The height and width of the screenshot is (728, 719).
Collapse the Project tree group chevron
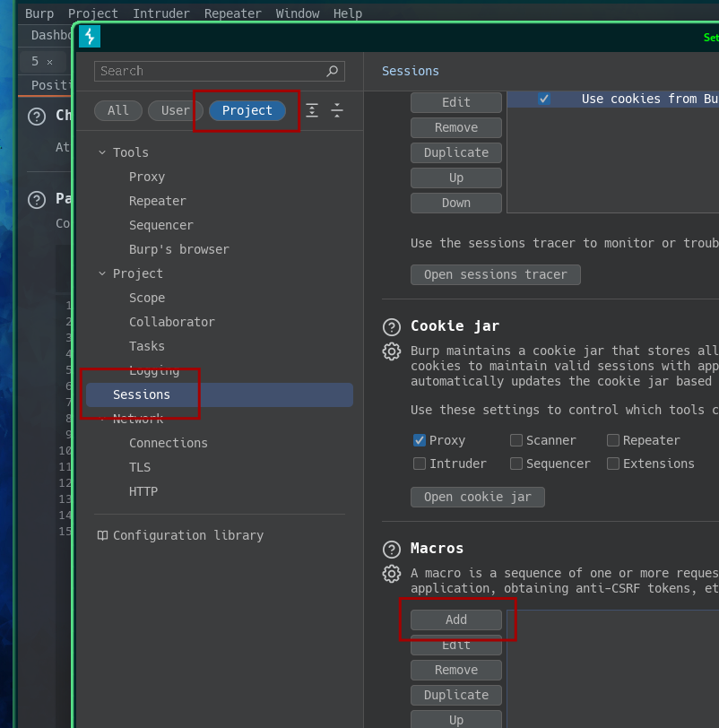102,273
